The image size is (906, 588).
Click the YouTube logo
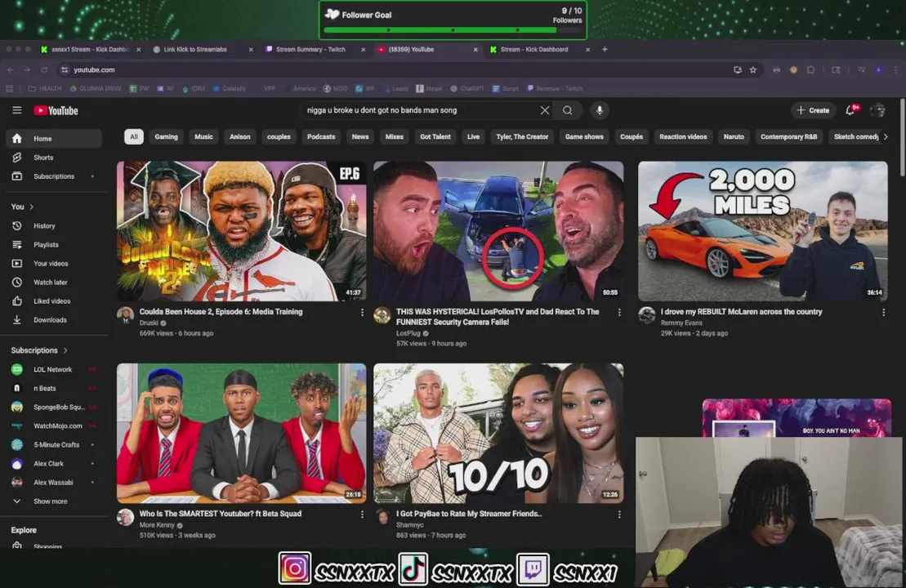click(x=56, y=110)
